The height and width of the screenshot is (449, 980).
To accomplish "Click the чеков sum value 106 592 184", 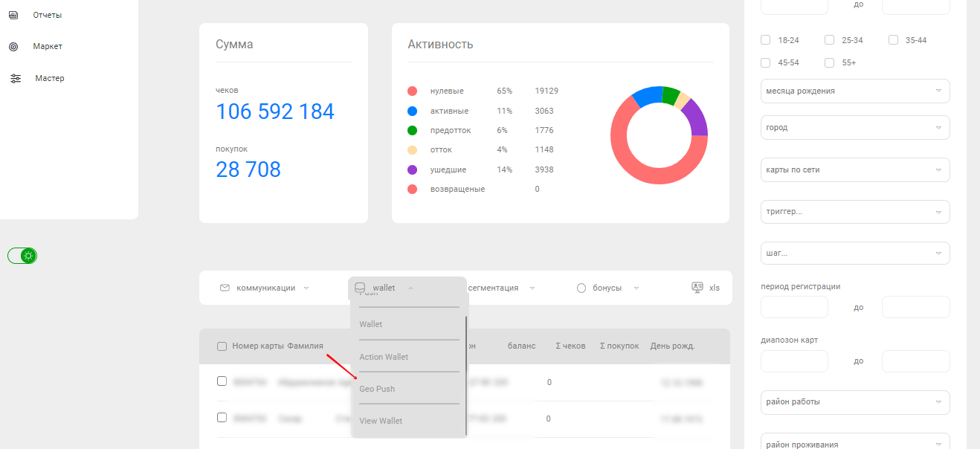I will [x=275, y=112].
